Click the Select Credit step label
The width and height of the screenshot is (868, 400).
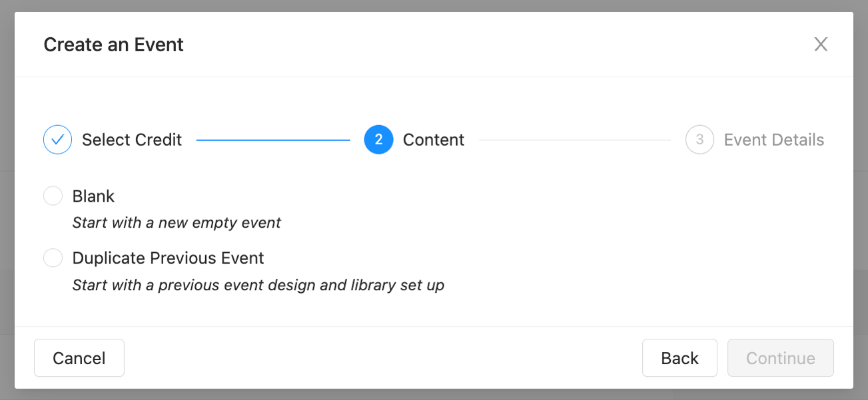point(131,139)
